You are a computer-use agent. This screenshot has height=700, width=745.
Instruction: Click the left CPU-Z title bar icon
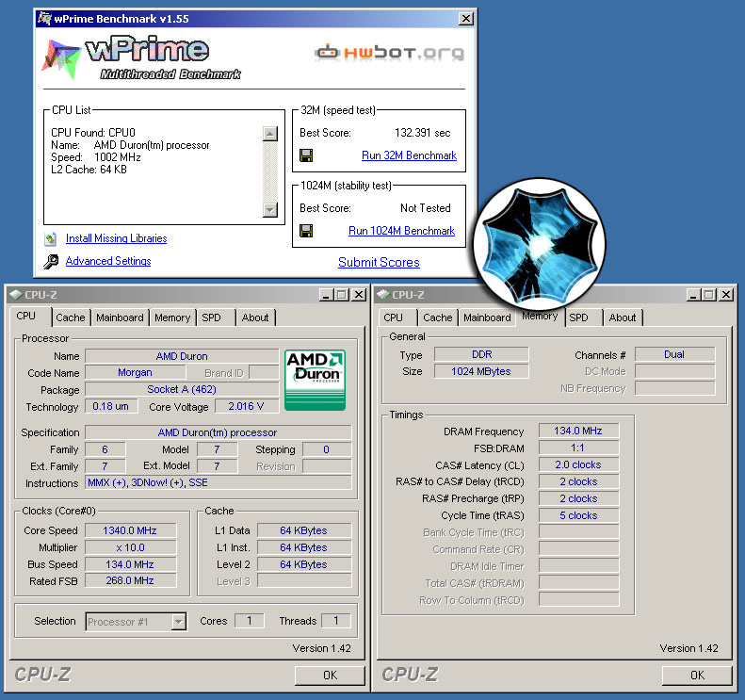(x=16, y=295)
